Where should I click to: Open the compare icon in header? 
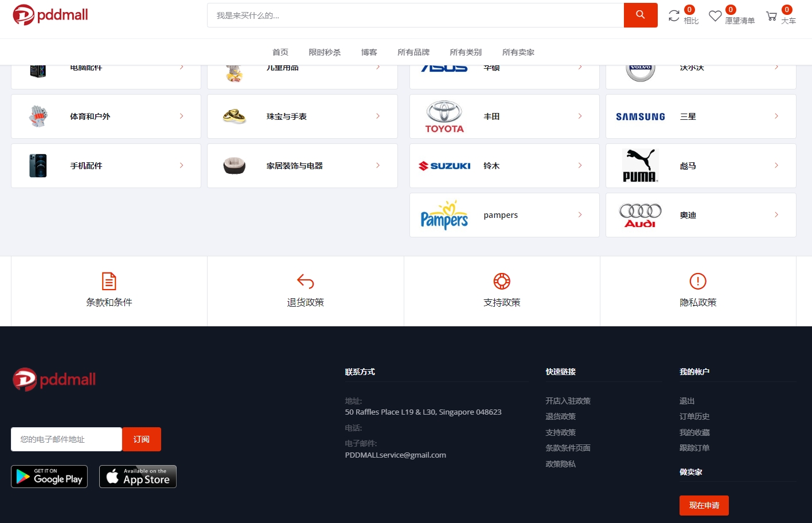coord(674,16)
